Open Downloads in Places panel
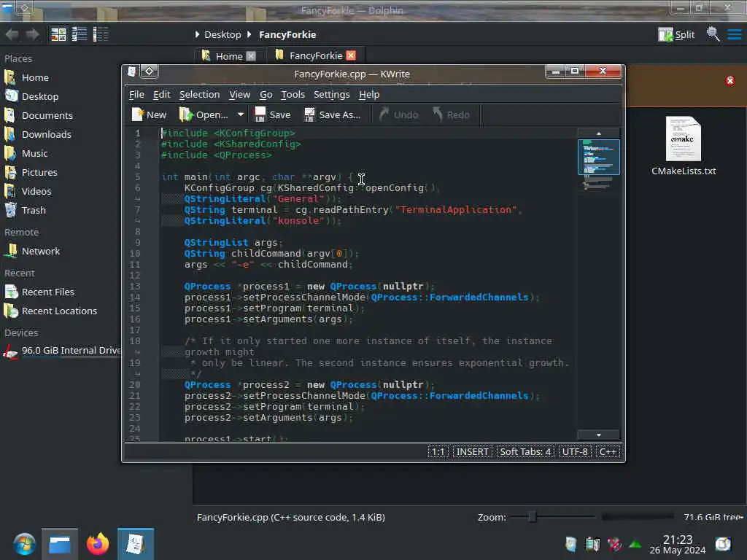 tap(47, 134)
